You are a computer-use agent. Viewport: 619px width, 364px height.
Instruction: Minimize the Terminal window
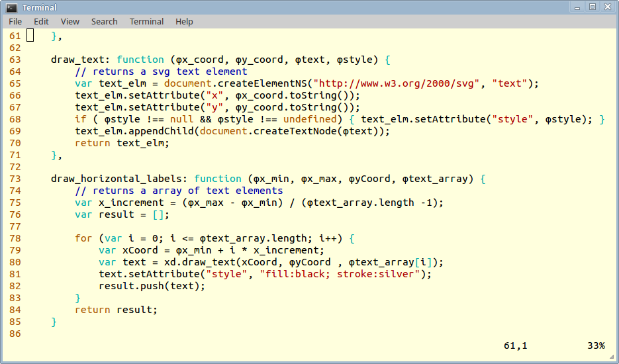pyautogui.click(x=577, y=7)
